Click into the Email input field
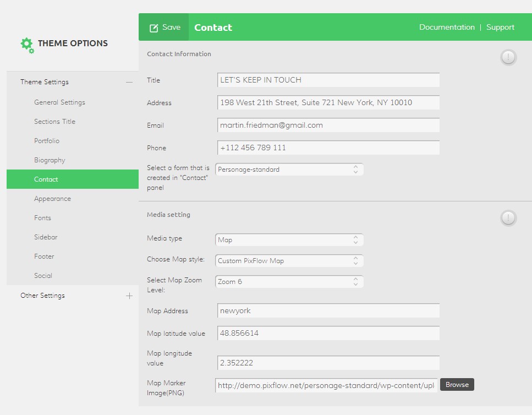 pyautogui.click(x=328, y=125)
